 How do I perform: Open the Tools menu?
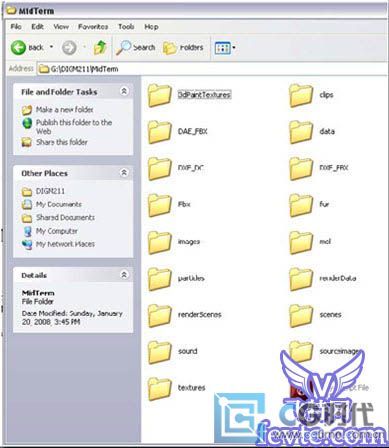126,27
